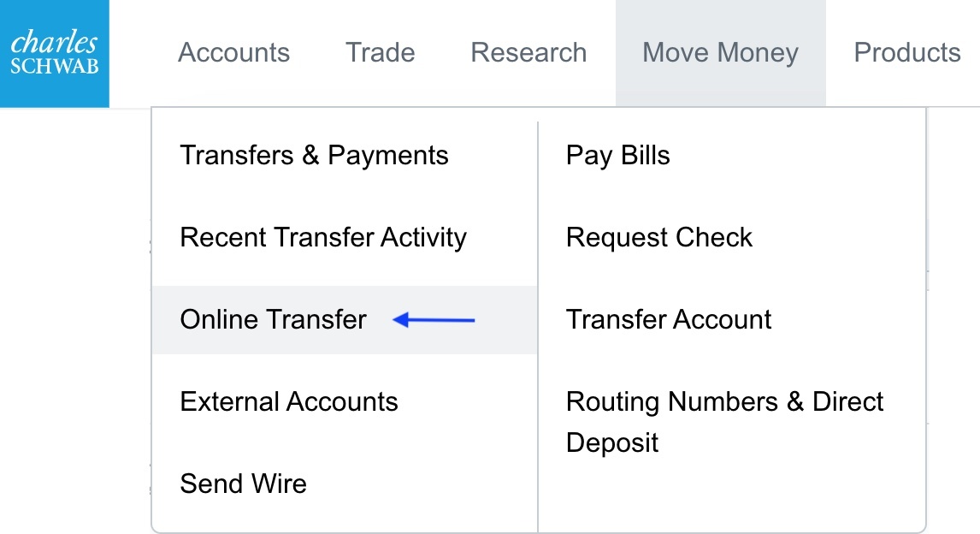This screenshot has height=534, width=980.
Task: Expand the Trade navigation menu
Action: [380, 53]
